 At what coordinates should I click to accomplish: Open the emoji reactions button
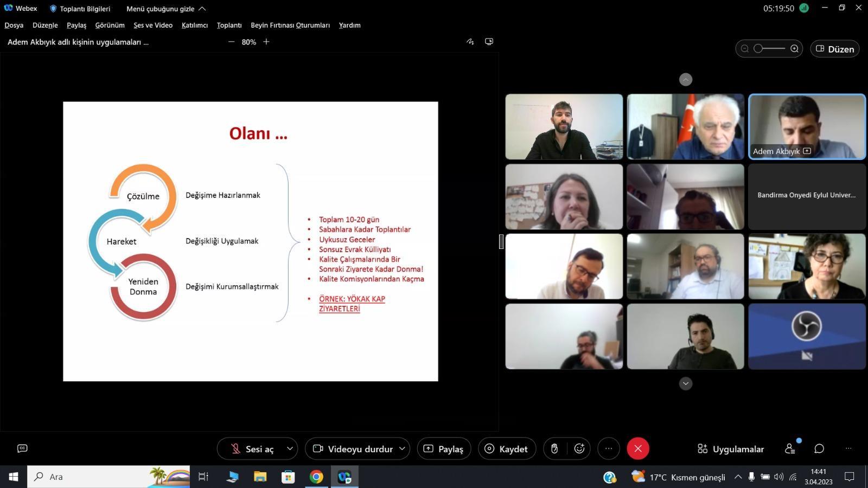pyautogui.click(x=579, y=448)
